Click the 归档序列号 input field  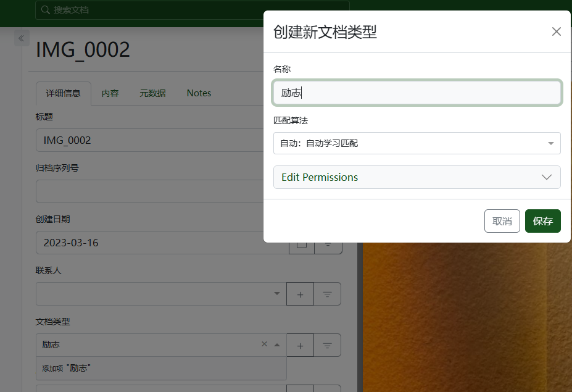point(149,191)
